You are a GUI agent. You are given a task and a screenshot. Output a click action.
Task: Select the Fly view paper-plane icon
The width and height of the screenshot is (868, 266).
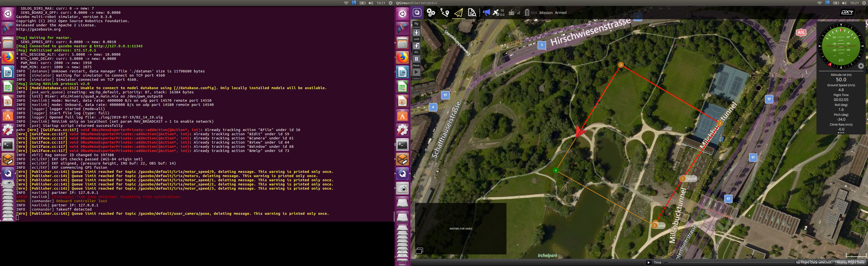(x=459, y=13)
